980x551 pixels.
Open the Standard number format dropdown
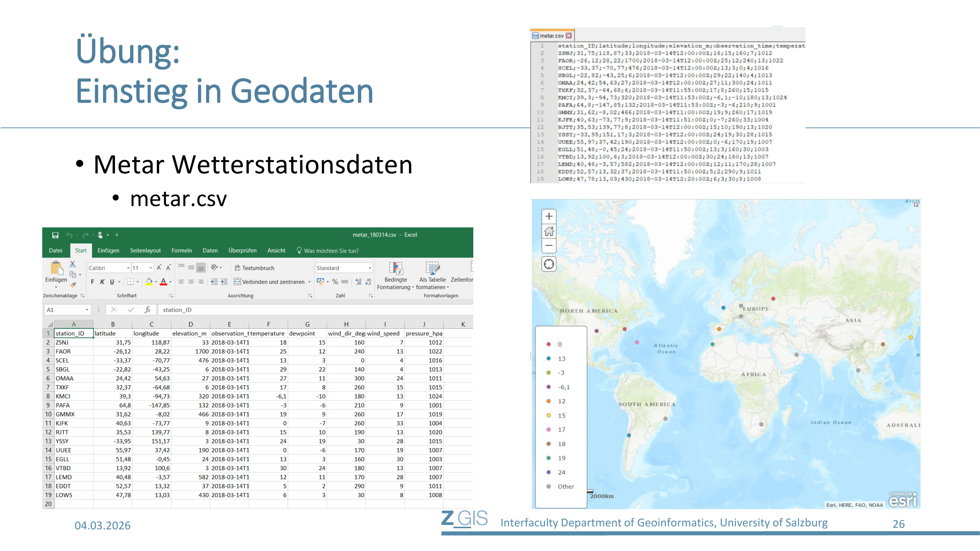pos(369,268)
